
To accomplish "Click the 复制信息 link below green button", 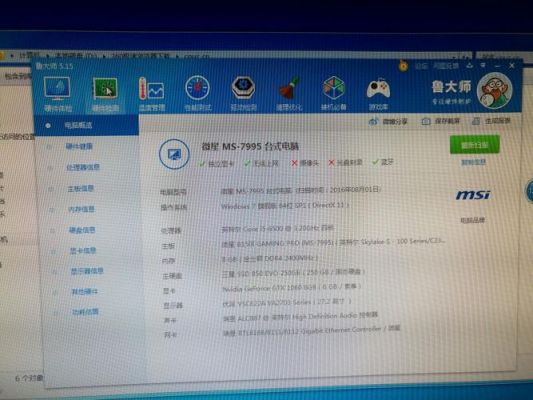I will 474,162.
